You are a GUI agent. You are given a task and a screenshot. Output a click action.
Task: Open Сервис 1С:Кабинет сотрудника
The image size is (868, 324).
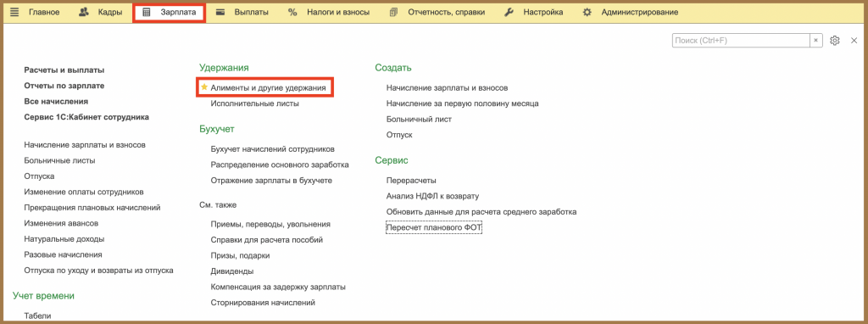pos(86,117)
